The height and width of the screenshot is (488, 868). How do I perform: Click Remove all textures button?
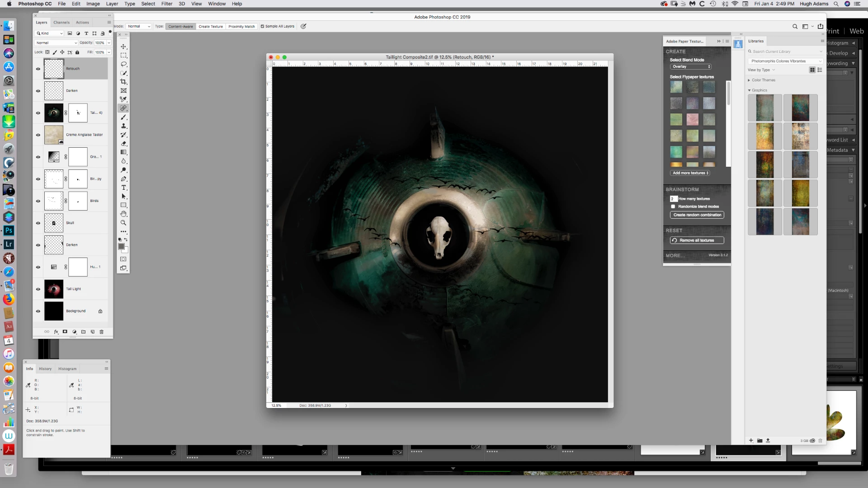click(697, 240)
